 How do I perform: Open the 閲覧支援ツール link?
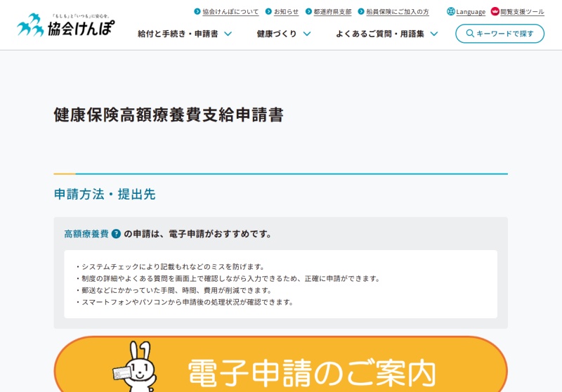pos(522,12)
